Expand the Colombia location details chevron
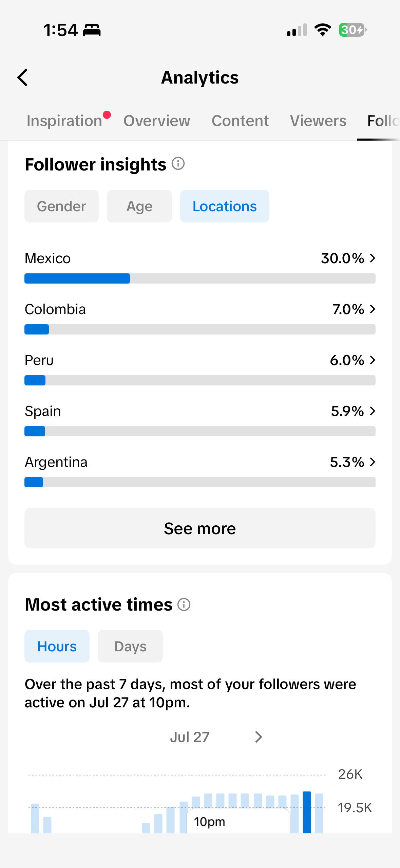This screenshot has height=868, width=400. [373, 309]
